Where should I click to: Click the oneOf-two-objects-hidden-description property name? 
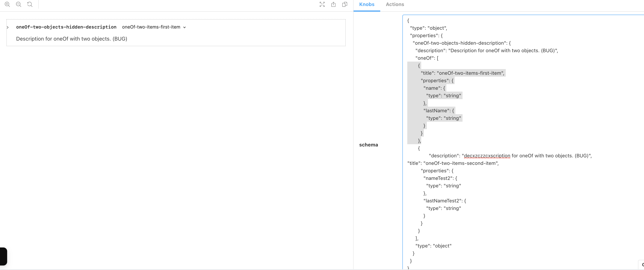(x=66, y=27)
